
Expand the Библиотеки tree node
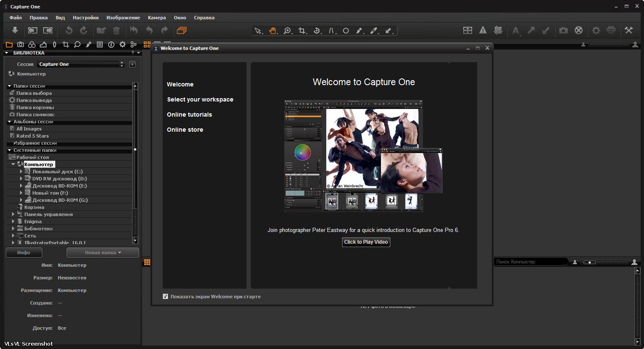13,229
